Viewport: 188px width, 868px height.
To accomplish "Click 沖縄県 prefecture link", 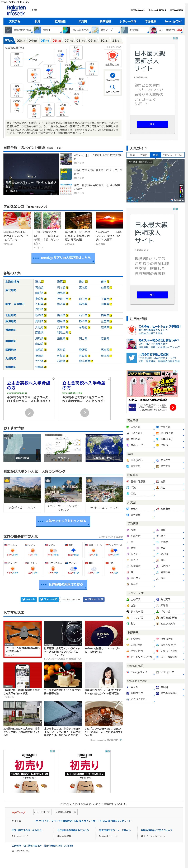I will pyautogui.click(x=40, y=367).
